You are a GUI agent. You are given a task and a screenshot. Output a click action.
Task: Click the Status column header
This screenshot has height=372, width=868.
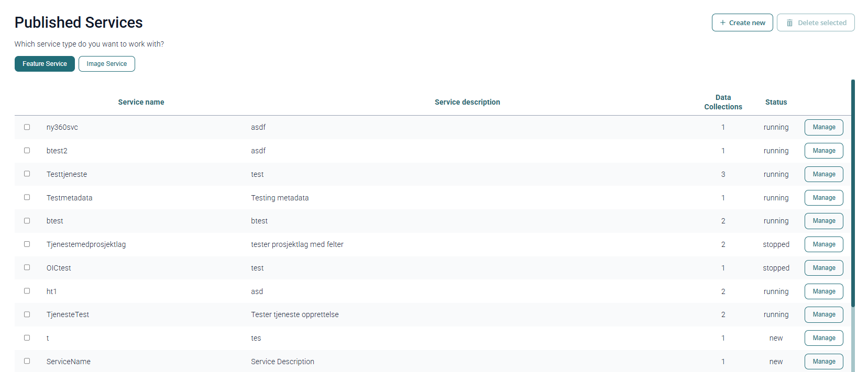[776, 102]
